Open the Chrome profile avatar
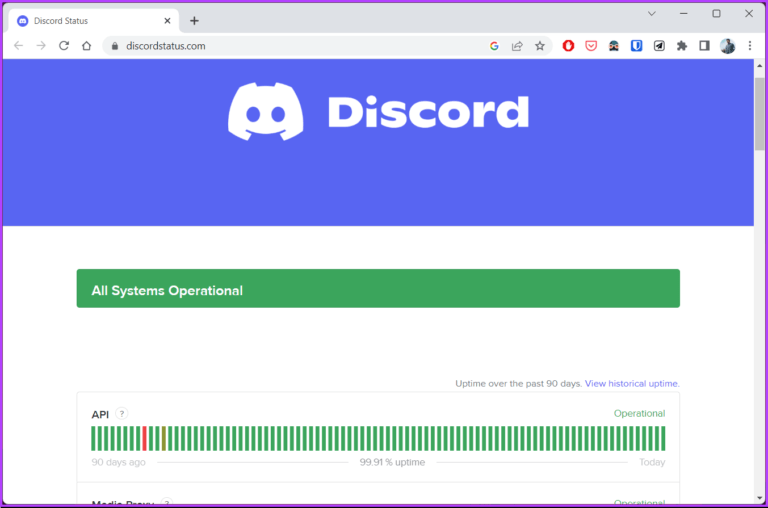The height and width of the screenshot is (508, 768). click(x=727, y=46)
